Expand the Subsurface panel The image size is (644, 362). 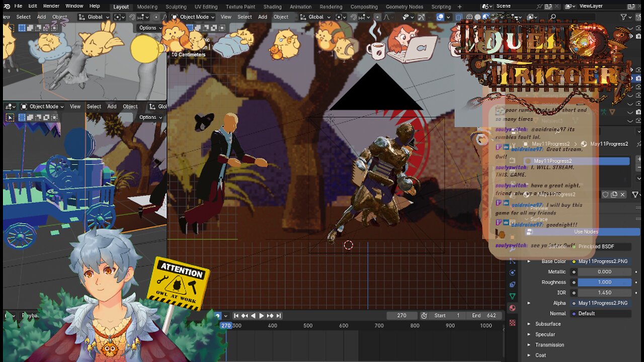point(547,324)
